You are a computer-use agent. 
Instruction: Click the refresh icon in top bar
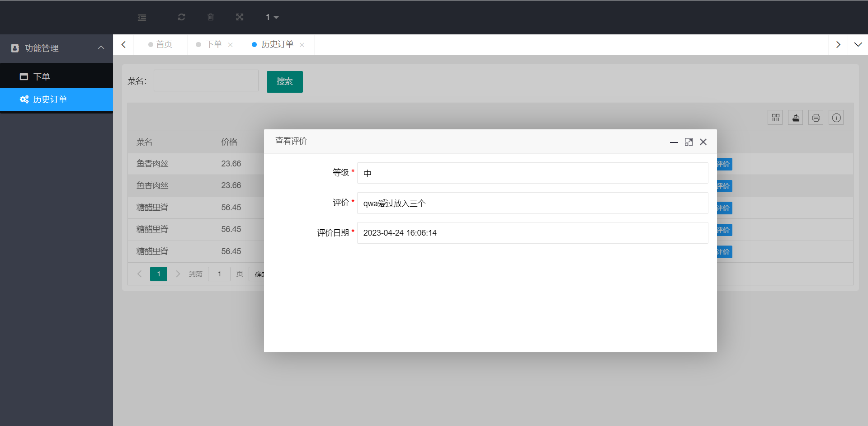coord(181,17)
